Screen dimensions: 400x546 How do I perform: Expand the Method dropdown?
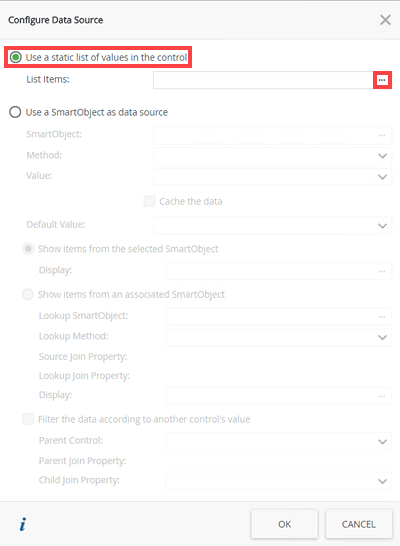tap(273, 156)
